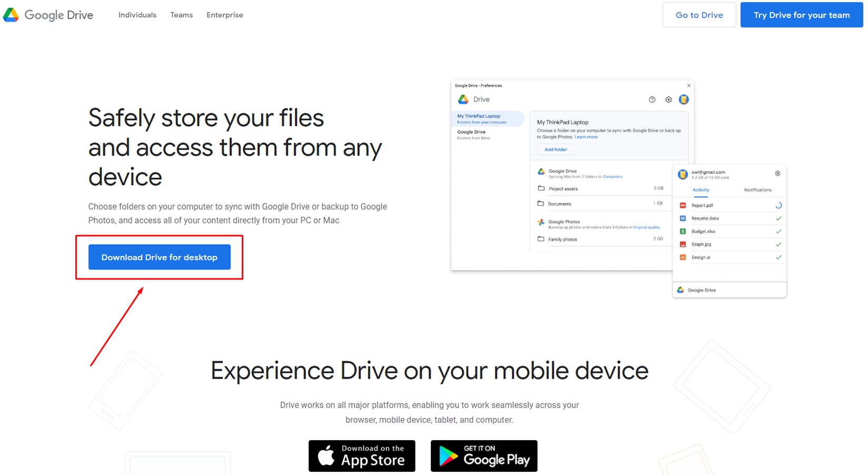Viewport: 868px width, 475px height.
Task: Click the help question mark icon in Preferences
Action: point(652,100)
